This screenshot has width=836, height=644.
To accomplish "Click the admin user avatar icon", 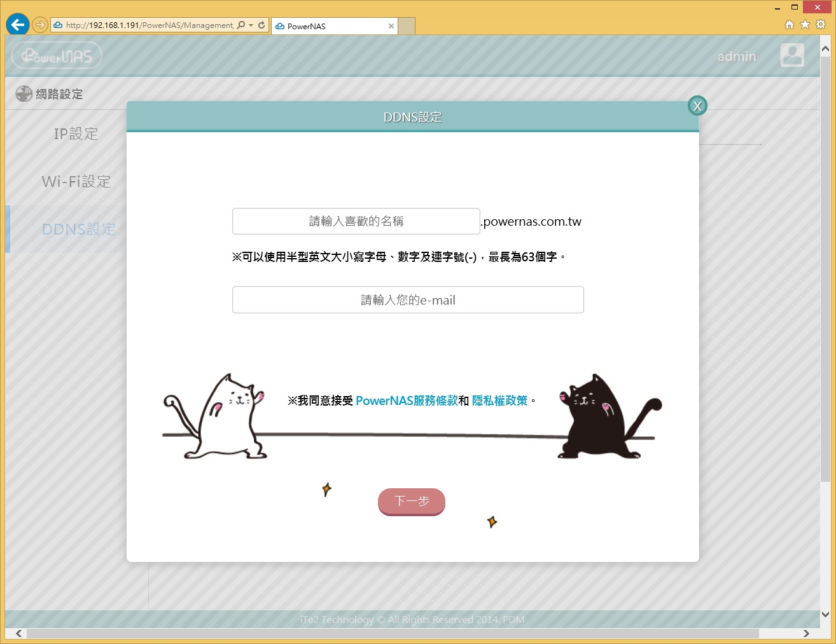I will click(792, 55).
